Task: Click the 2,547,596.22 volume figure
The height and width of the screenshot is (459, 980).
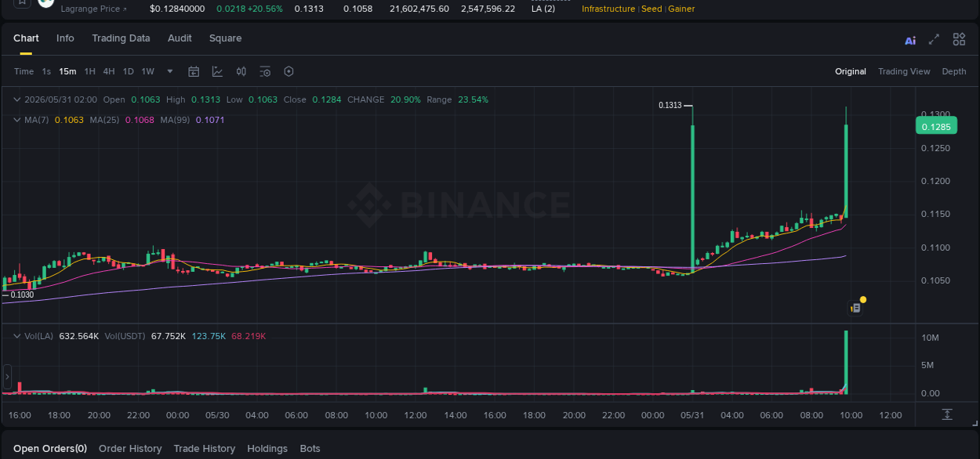Action: (x=488, y=9)
